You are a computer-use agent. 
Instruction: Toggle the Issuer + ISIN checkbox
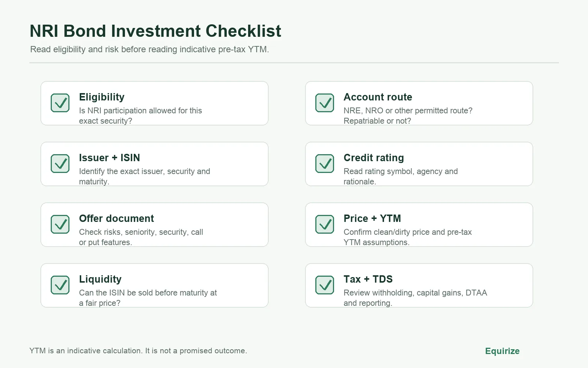tap(60, 164)
